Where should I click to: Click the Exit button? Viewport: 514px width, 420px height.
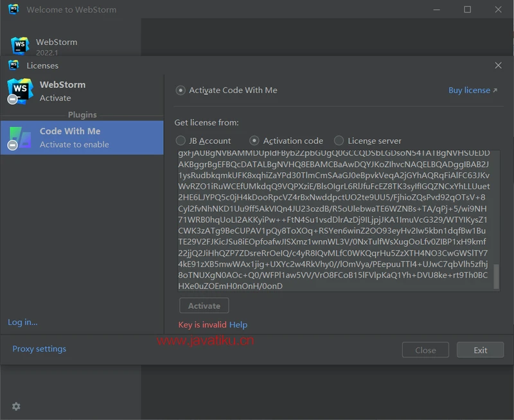(x=480, y=350)
